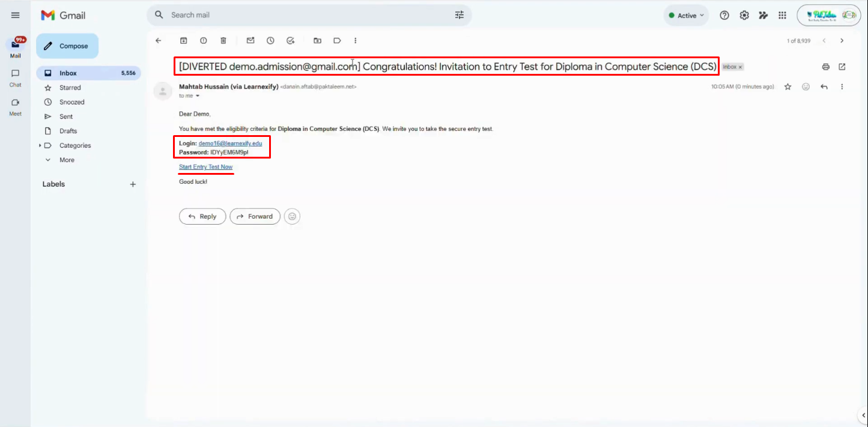
Task: Print the email conversation
Action: (826, 67)
